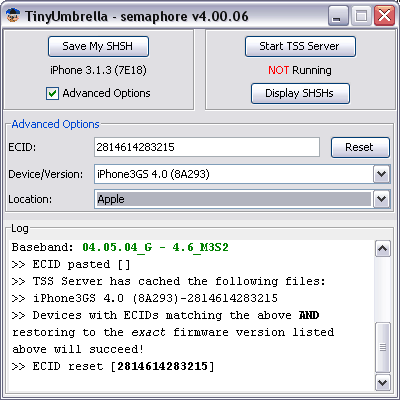Image resolution: width=400 pixels, height=400 pixels.
Task: Open the Location dropdown arrow
Action: click(x=381, y=199)
